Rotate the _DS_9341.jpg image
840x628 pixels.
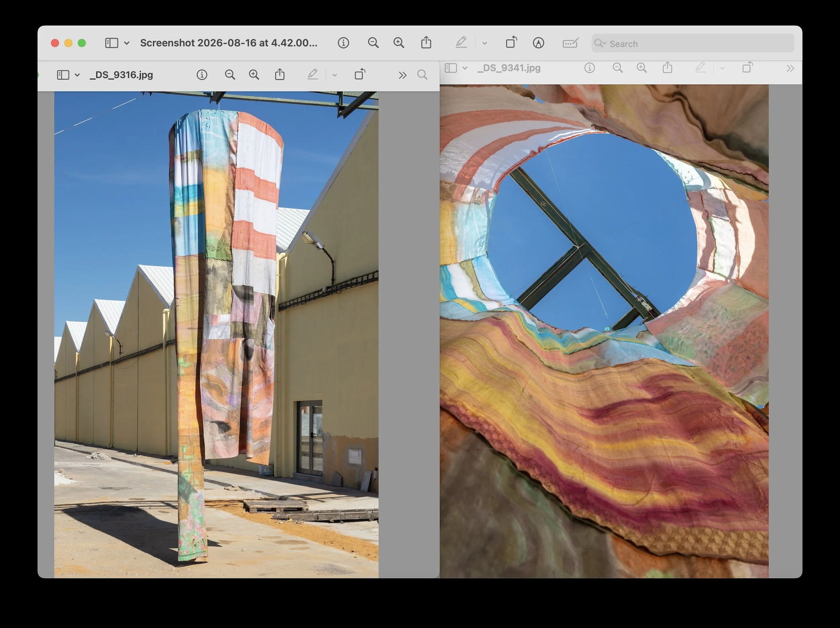(748, 67)
